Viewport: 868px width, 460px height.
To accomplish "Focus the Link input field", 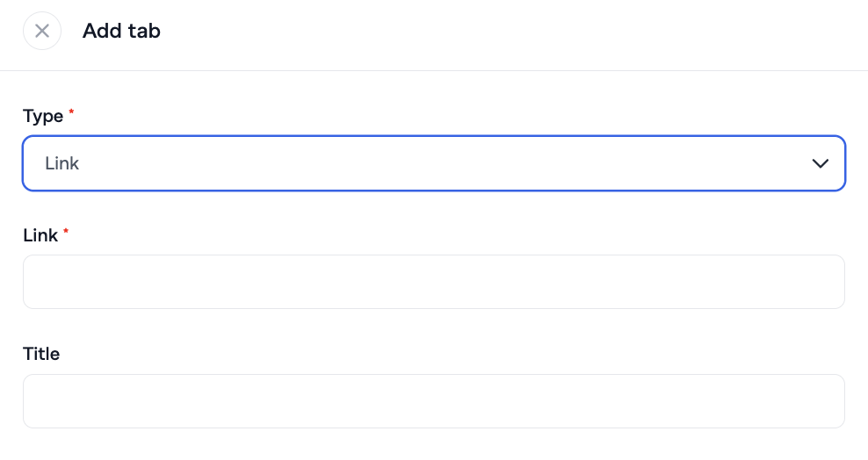I will coord(433,282).
